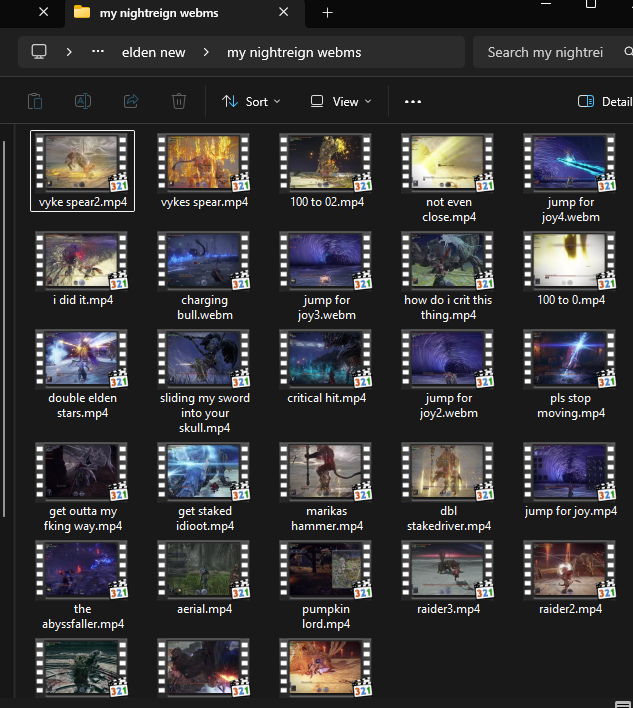The width and height of the screenshot is (633, 708).
Task: Toggle the Details pane button
Action: (x=605, y=102)
